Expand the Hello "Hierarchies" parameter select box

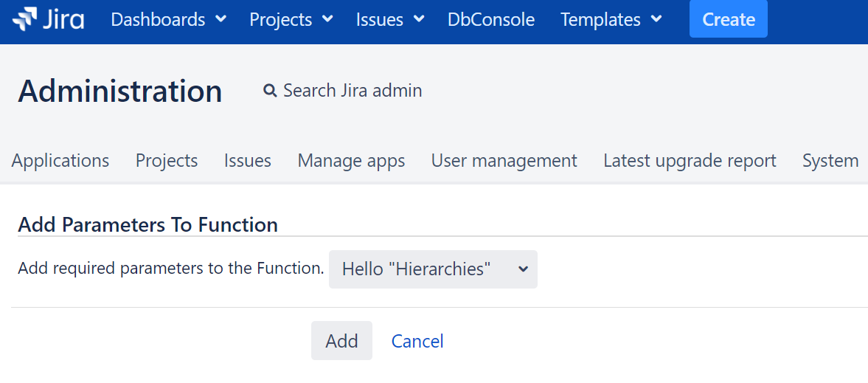point(433,269)
